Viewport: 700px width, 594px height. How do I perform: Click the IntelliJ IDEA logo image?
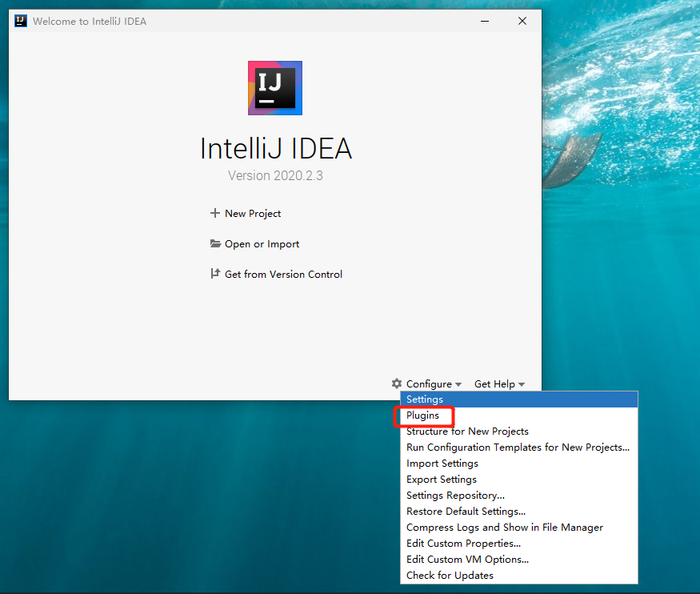[x=275, y=88]
